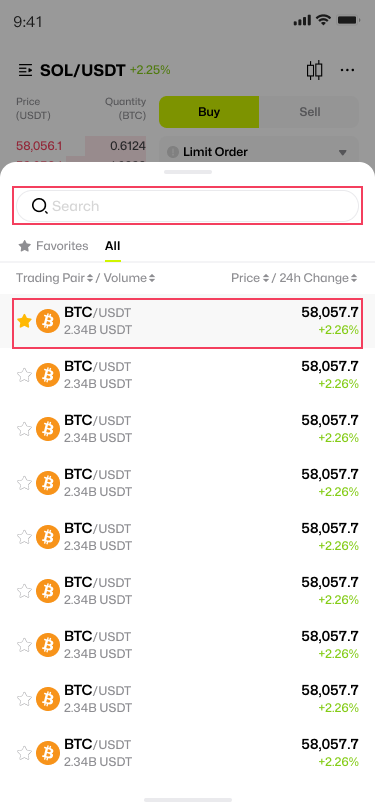Viewport: 375px width, 812px height.
Task: Favorite the second BTC/USDT row star
Action: 24,375
